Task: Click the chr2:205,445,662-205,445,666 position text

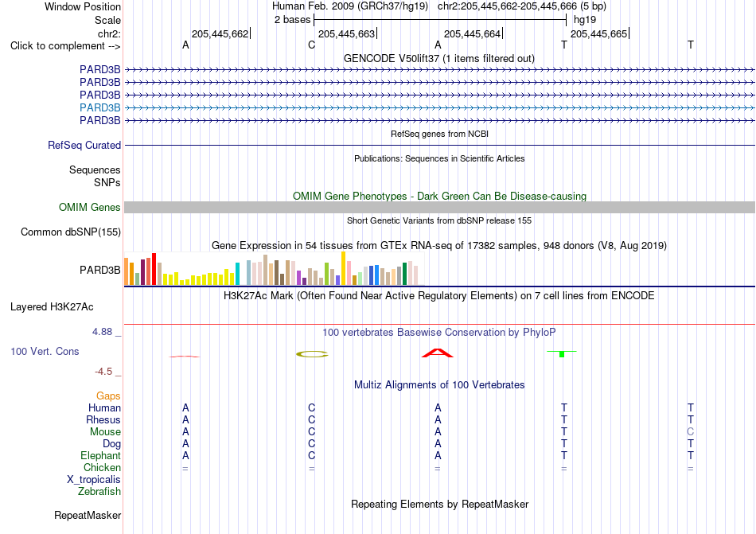Action: point(522,6)
